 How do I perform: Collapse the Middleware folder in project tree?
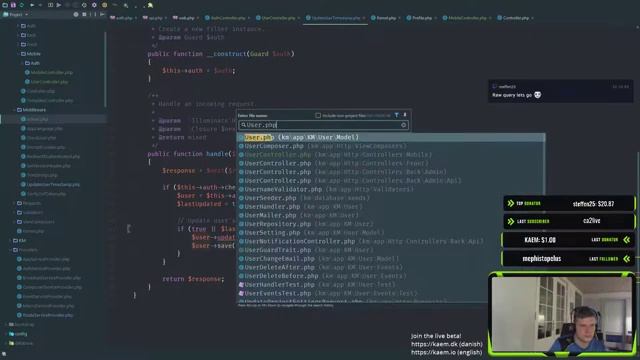pos(14,110)
